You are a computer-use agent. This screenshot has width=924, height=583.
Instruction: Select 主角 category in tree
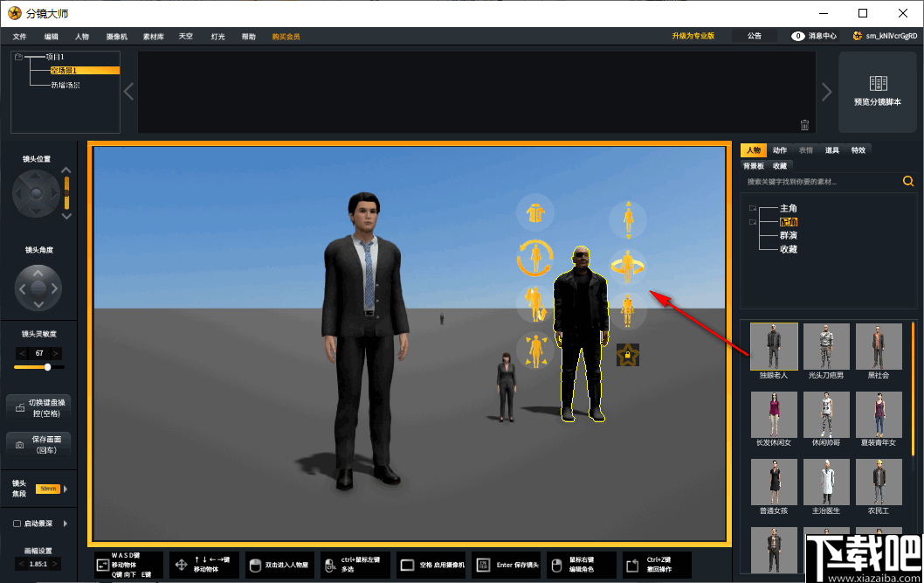789,208
